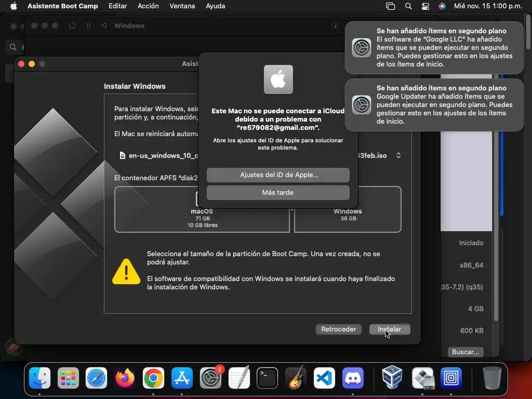Open Discord from the Dock

click(353, 378)
